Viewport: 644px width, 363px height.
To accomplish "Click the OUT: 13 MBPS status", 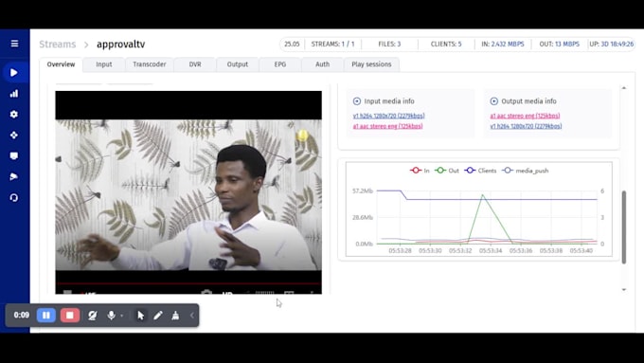I will coord(560,44).
